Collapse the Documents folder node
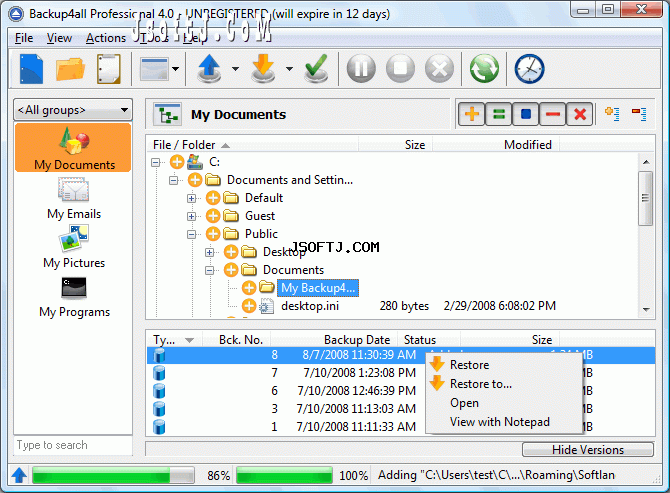The image size is (670, 493). [209, 270]
